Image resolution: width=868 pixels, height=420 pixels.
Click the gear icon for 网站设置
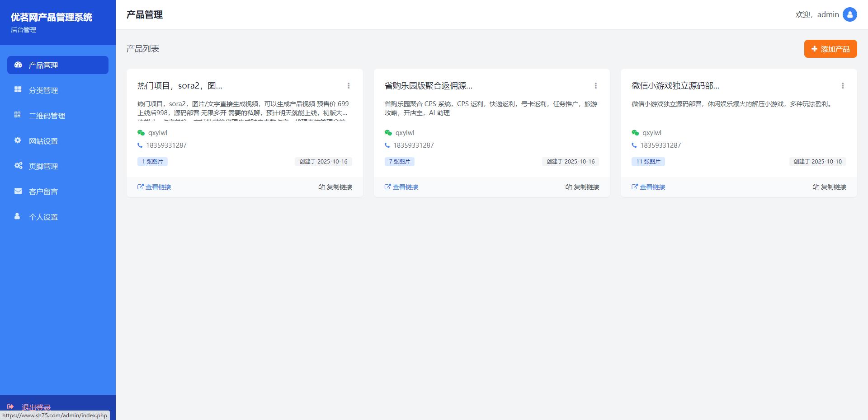(18, 140)
